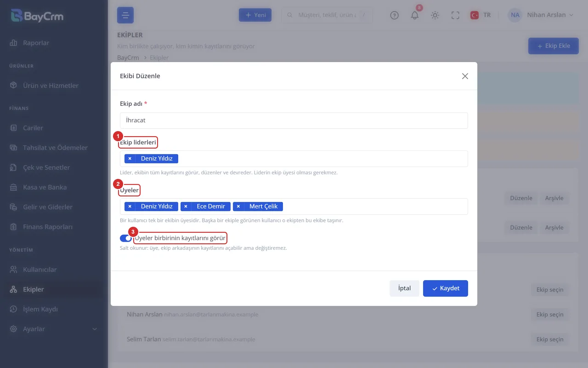Focus the Müşteri, teklif search box
This screenshot has width=588, height=368.
[327, 15]
